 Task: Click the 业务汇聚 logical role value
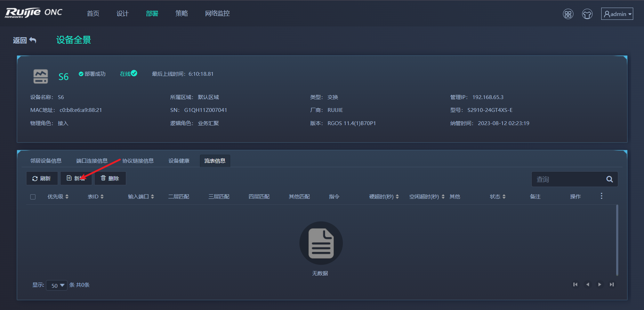click(x=208, y=123)
